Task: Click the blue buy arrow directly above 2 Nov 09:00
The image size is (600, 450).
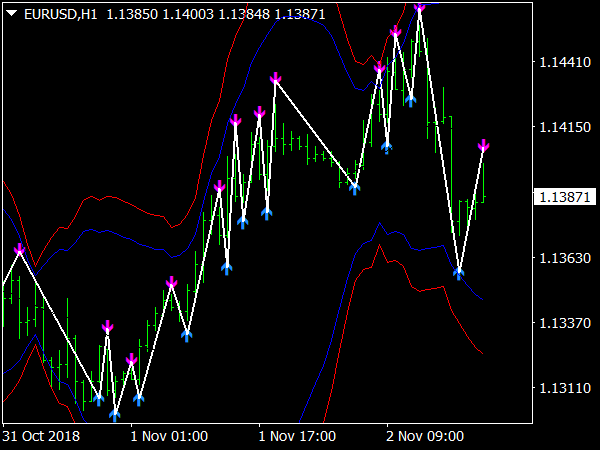Action: point(387,147)
